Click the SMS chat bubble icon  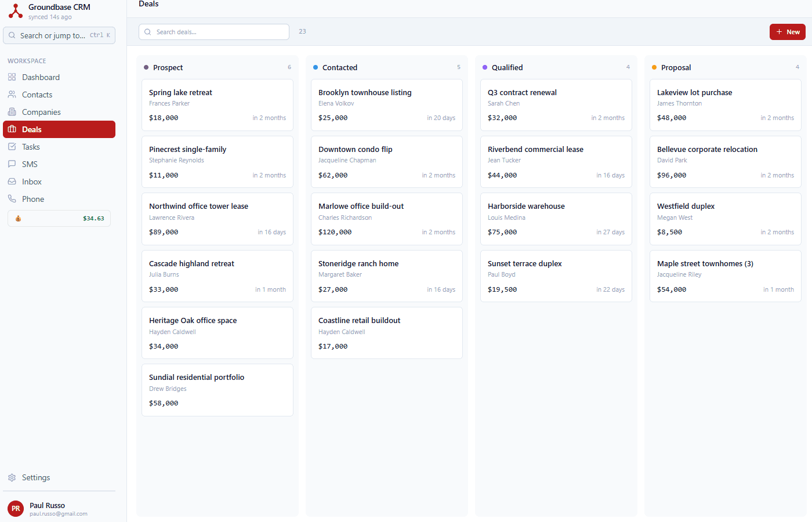click(x=12, y=164)
